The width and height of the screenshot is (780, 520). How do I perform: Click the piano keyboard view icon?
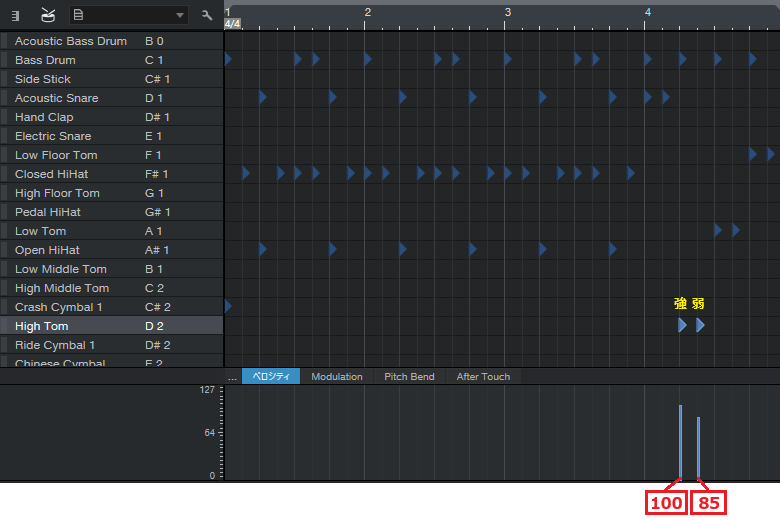(x=15, y=15)
